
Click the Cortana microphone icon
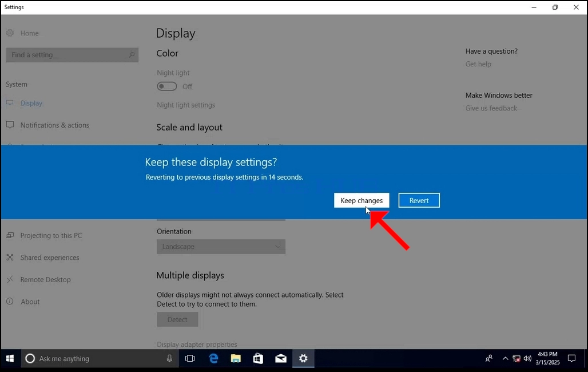pos(169,358)
